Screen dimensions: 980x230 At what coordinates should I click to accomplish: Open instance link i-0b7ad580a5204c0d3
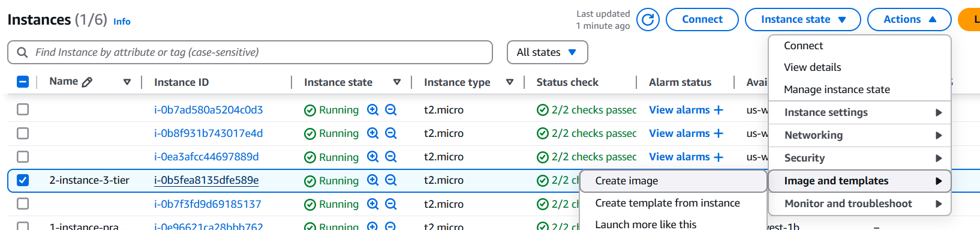tap(208, 110)
